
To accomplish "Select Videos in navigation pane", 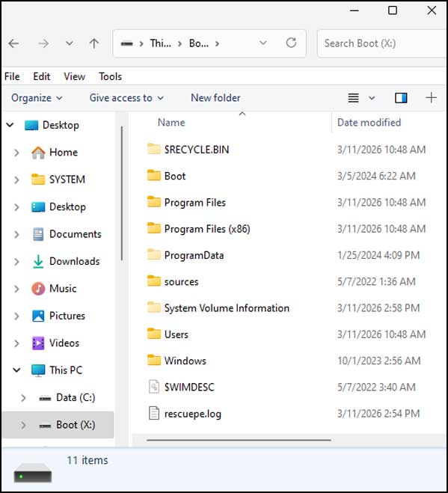I will [x=64, y=343].
